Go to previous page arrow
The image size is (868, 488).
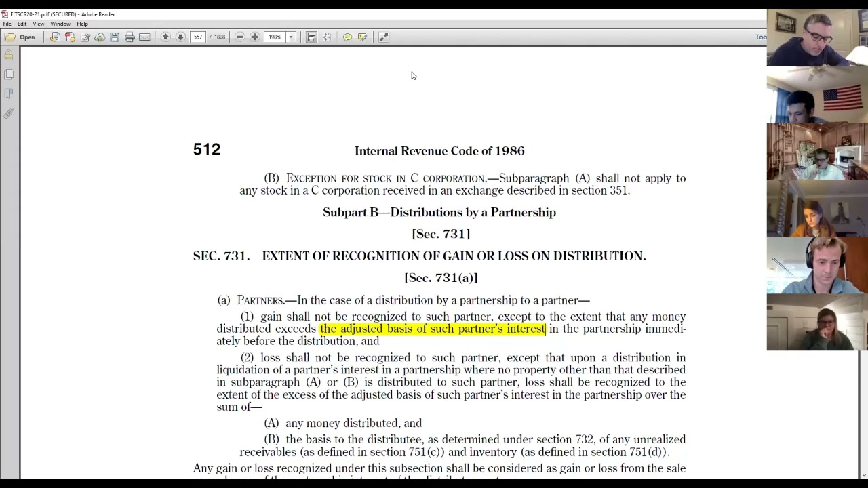click(165, 37)
